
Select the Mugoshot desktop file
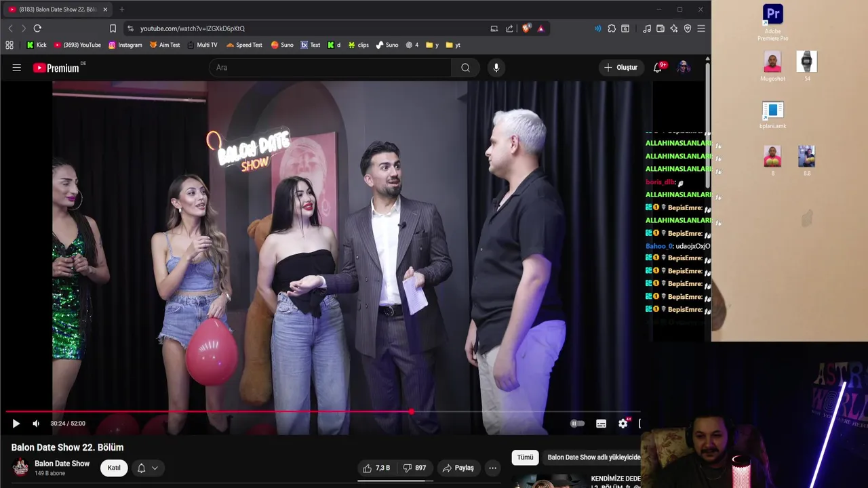click(772, 66)
